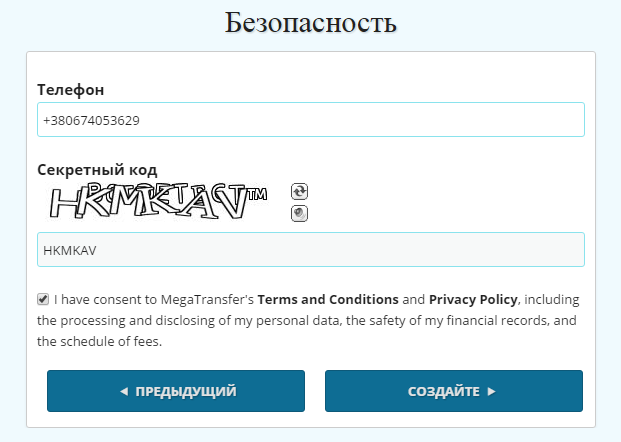Click the 'schedule of fees' consent text
Image resolution: width=621 pixels, height=442 pixels.
click(x=110, y=341)
